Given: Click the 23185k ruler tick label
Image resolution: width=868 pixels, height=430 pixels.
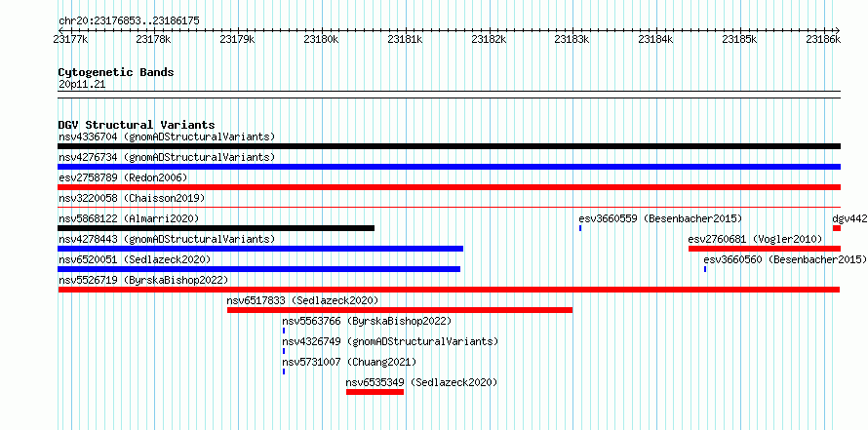Looking at the screenshot, I should (740, 39).
